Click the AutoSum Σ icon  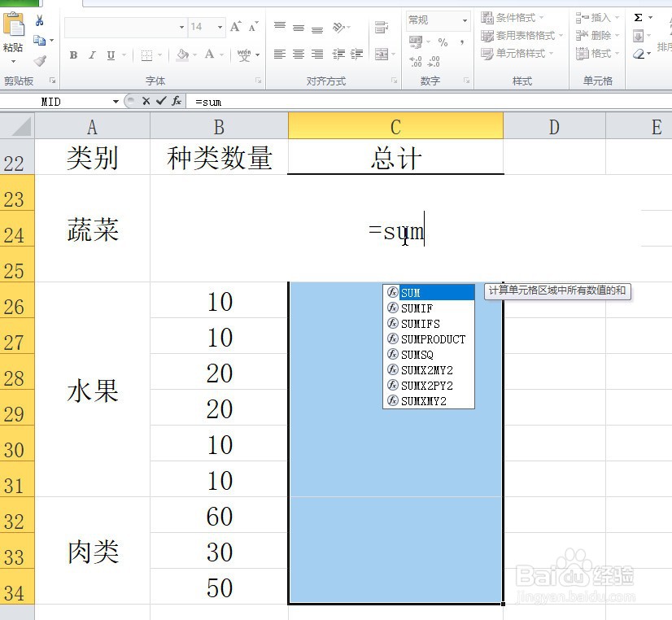[x=638, y=18]
